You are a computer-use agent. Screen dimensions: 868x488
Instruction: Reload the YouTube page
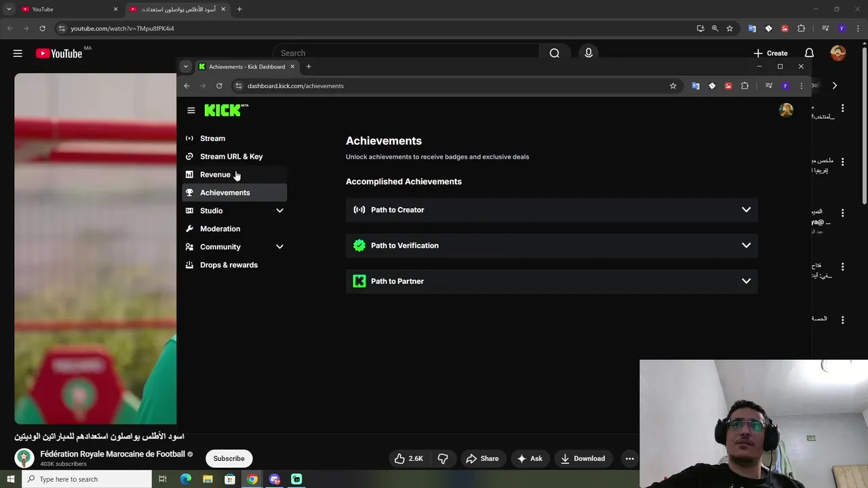[x=42, y=28]
